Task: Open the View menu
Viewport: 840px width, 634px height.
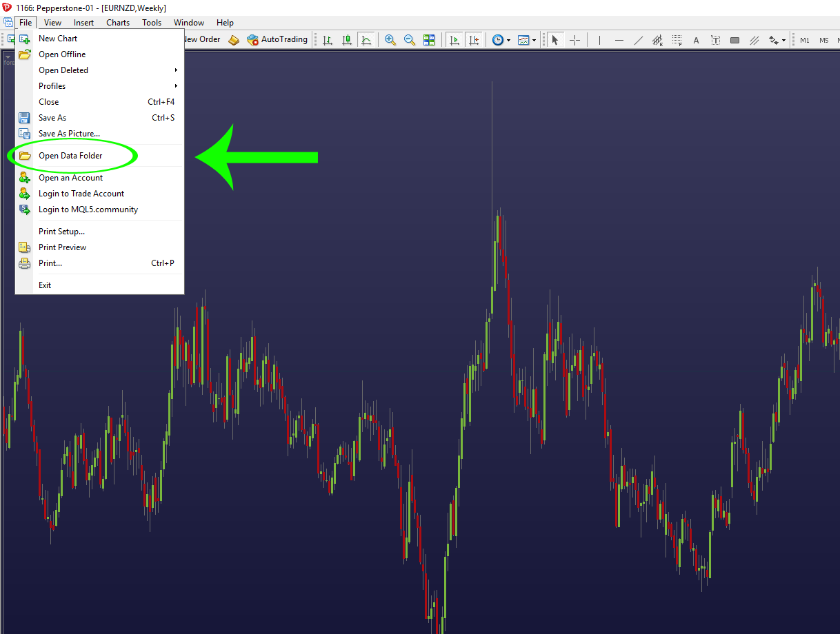Action: tap(52, 23)
